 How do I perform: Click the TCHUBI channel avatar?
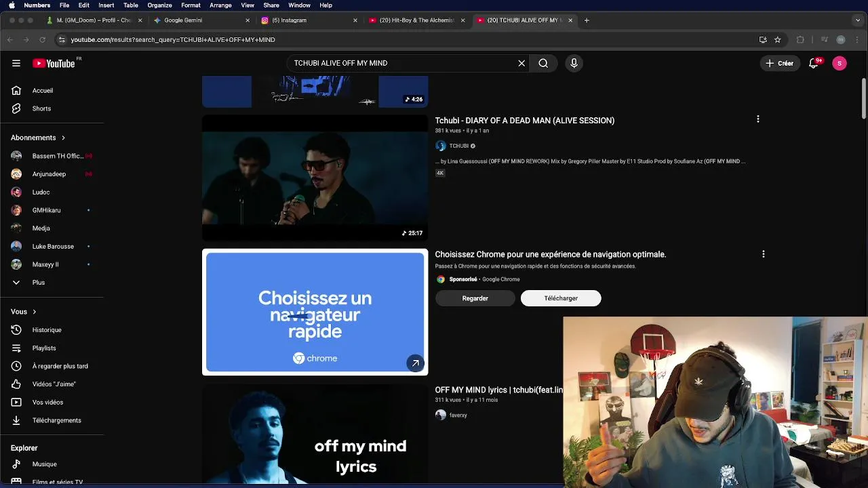point(440,146)
